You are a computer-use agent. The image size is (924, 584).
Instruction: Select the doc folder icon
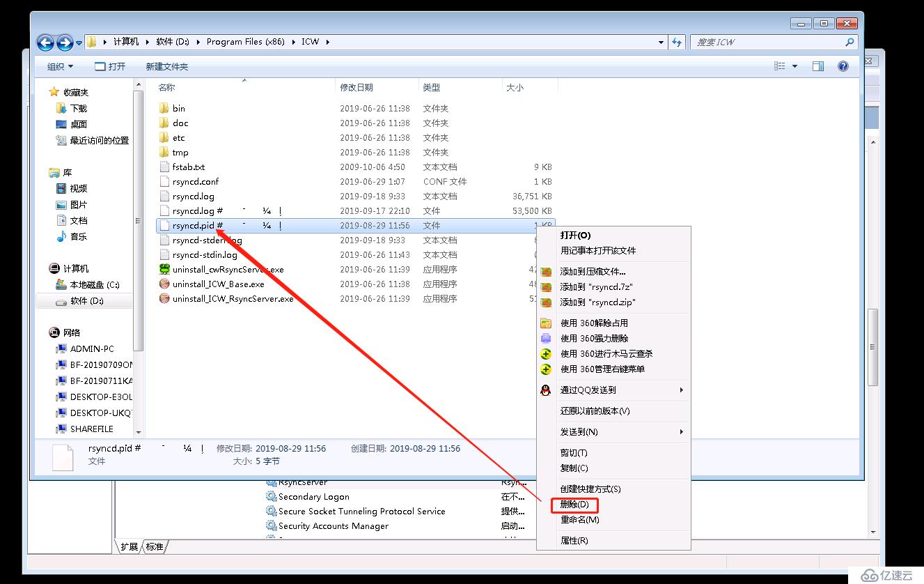[x=164, y=123]
